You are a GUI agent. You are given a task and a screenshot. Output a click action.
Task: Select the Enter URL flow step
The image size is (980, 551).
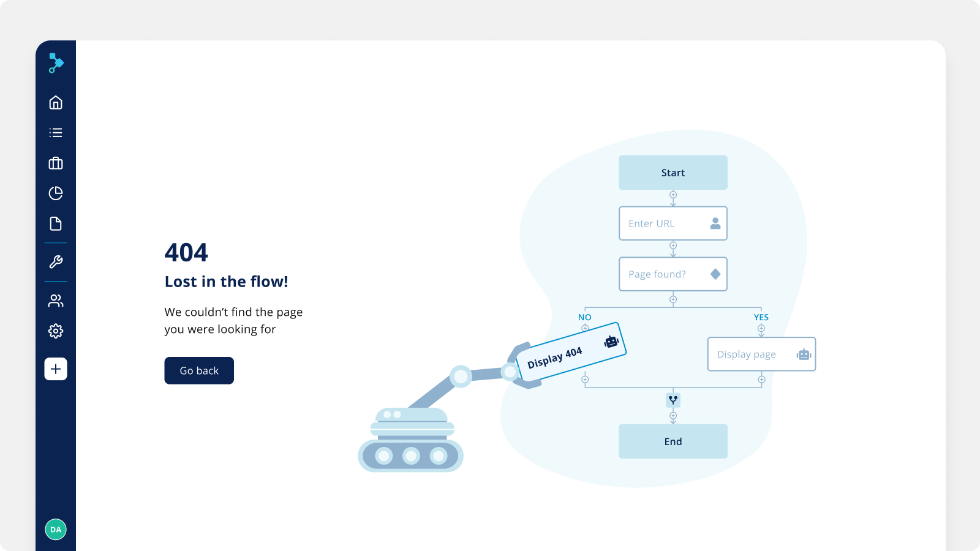pos(673,223)
